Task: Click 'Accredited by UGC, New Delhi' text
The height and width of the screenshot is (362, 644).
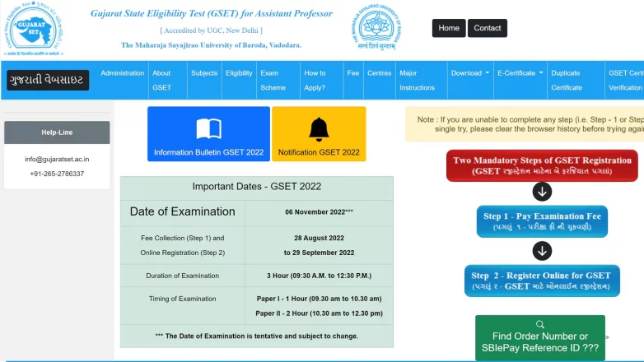Action: (x=211, y=30)
